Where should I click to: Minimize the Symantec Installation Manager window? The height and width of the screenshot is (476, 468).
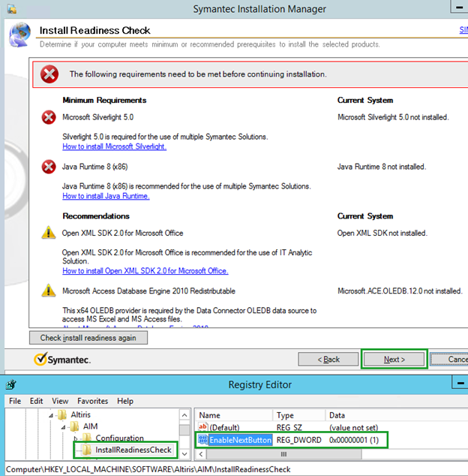pos(459,7)
